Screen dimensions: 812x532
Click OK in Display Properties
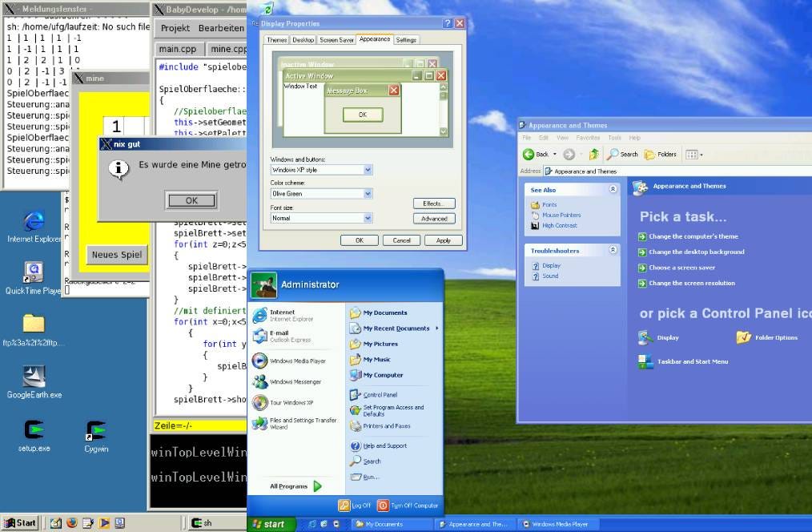[360, 240]
